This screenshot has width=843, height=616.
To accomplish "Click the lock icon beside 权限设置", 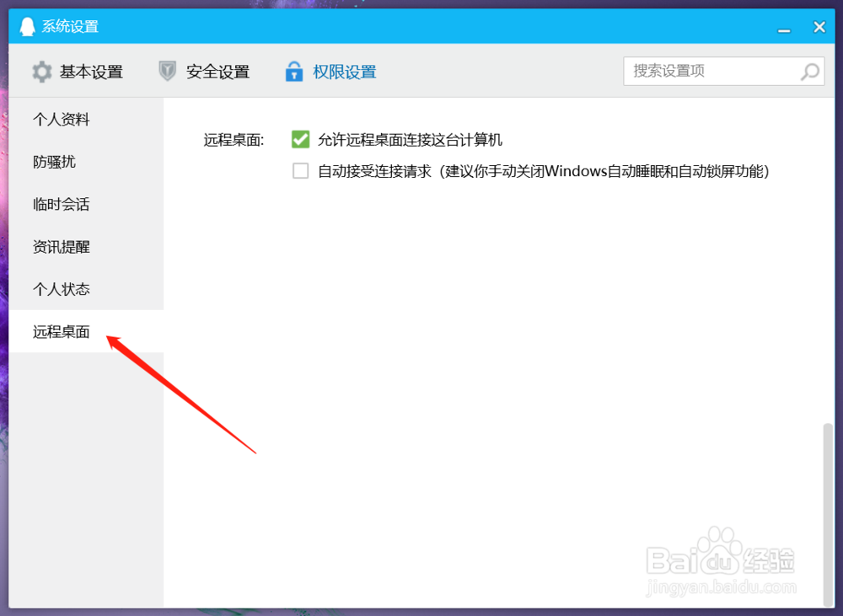I will point(294,72).
